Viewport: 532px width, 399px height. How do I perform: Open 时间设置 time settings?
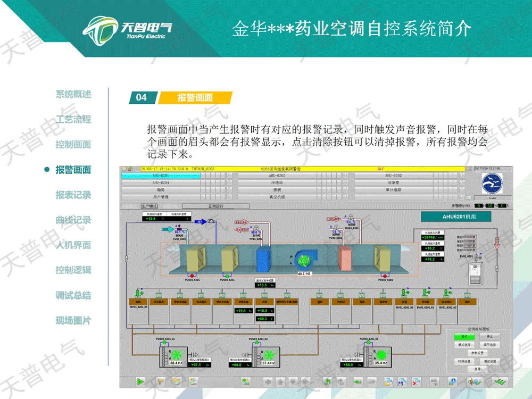[x=464, y=361]
